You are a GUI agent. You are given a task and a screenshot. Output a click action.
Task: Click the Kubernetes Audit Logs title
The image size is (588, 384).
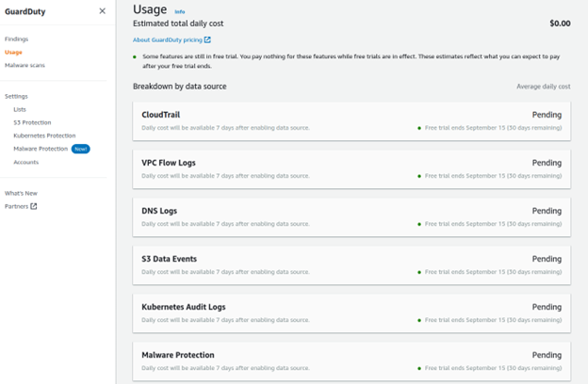184,307
